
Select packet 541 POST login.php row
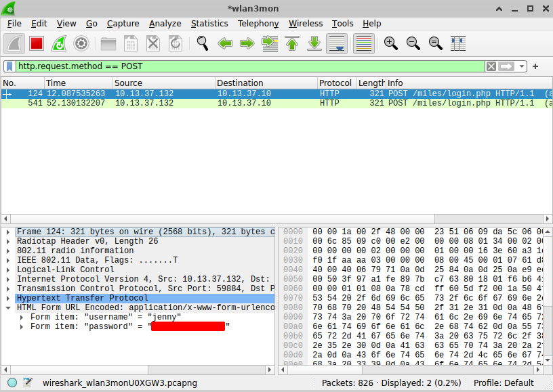click(x=276, y=103)
